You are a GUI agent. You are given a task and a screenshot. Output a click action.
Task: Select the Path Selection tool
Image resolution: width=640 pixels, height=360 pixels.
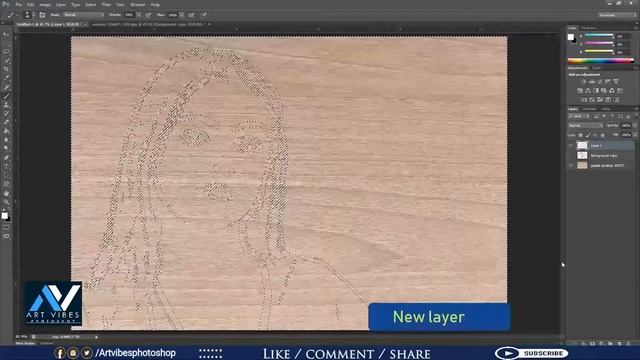(x=6, y=175)
